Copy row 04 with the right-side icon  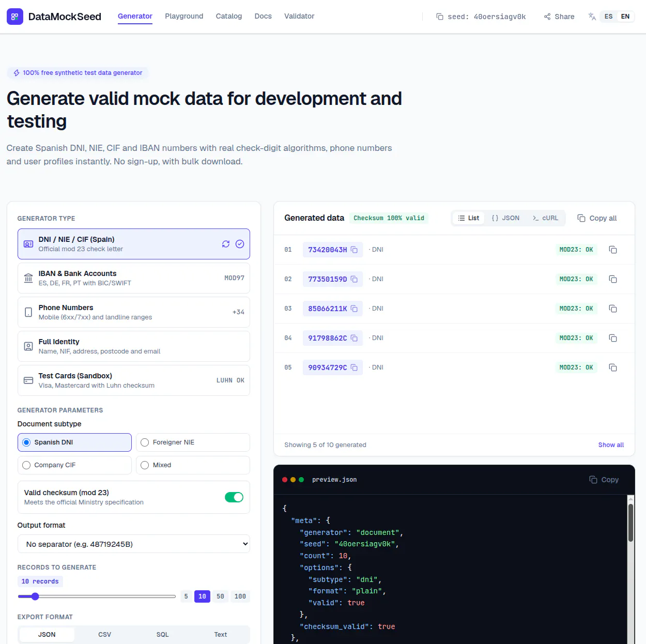coord(613,338)
